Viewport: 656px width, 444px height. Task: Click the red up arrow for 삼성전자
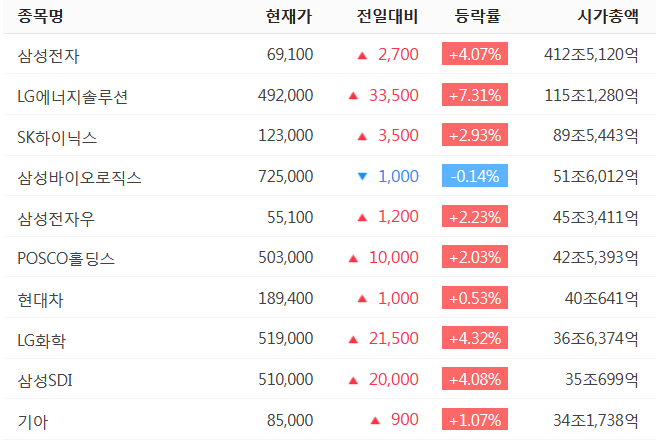click(362, 55)
